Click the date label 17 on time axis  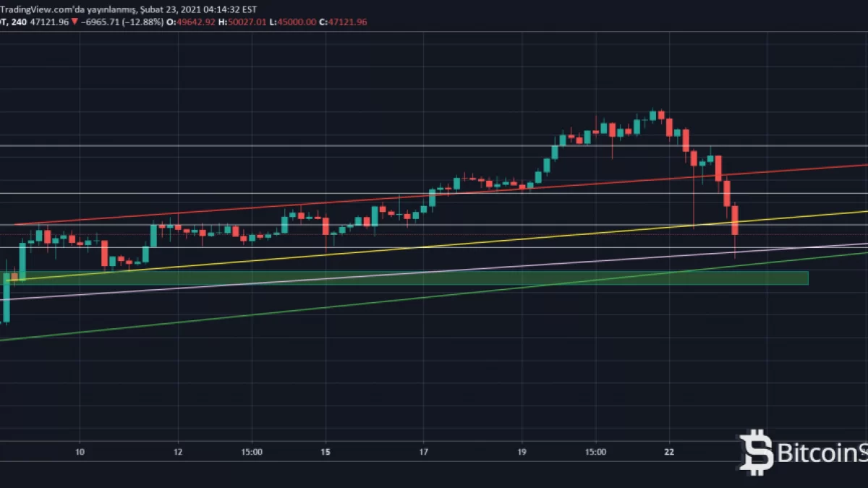click(x=424, y=453)
